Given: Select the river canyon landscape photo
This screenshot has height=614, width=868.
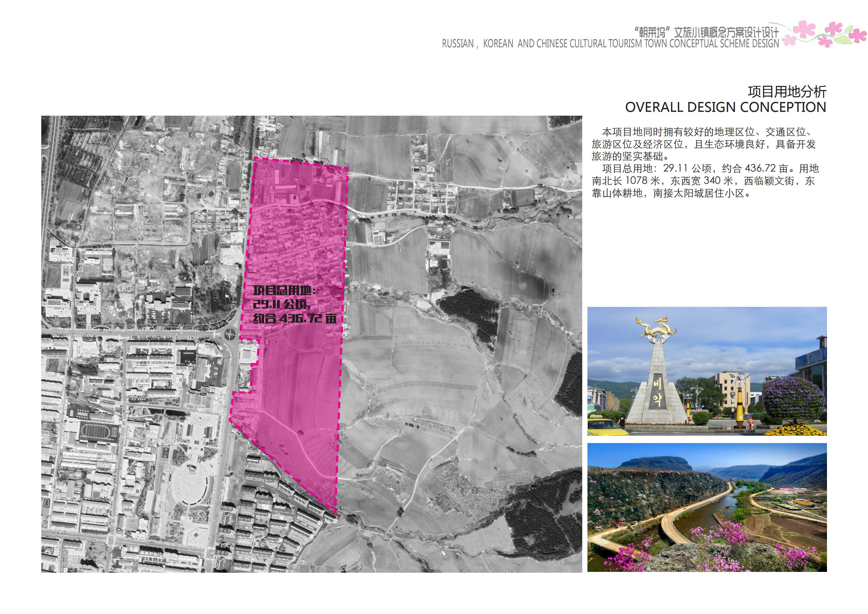Looking at the screenshot, I should pyautogui.click(x=707, y=507).
